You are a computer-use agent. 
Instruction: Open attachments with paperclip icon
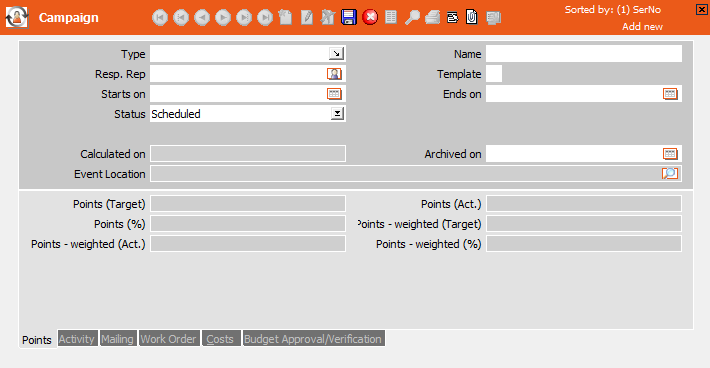[x=471, y=17]
